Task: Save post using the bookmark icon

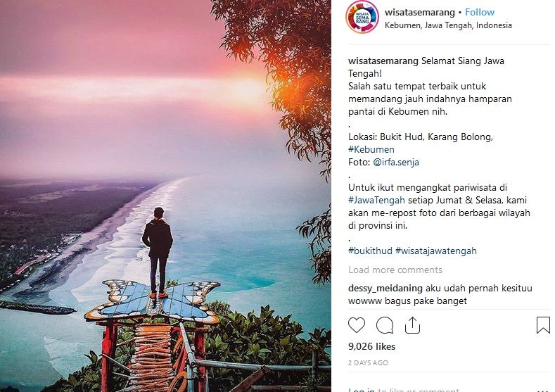Action: click(543, 325)
